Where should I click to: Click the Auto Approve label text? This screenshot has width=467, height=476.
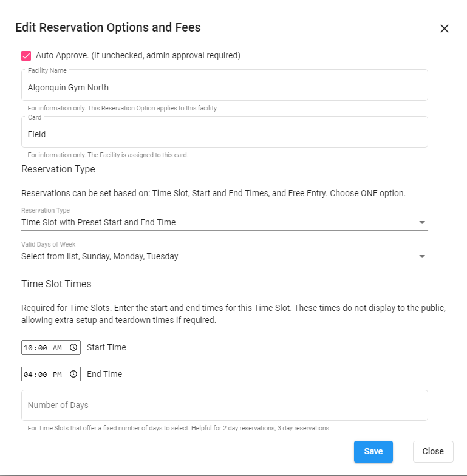coord(138,56)
